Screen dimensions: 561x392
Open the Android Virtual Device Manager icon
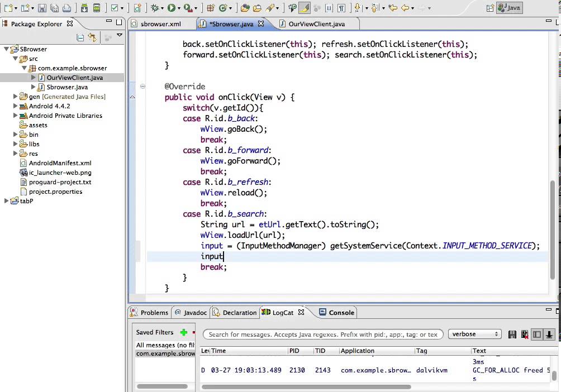97,8
